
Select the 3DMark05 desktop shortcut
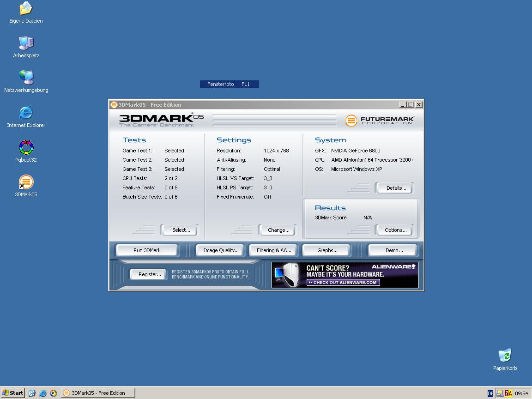coord(26,186)
